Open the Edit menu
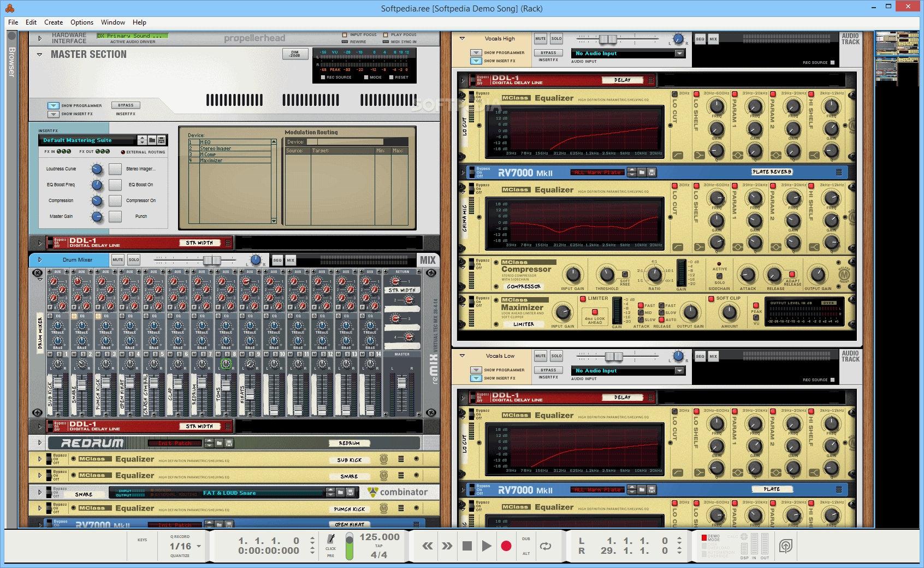924x568 pixels. (31, 22)
